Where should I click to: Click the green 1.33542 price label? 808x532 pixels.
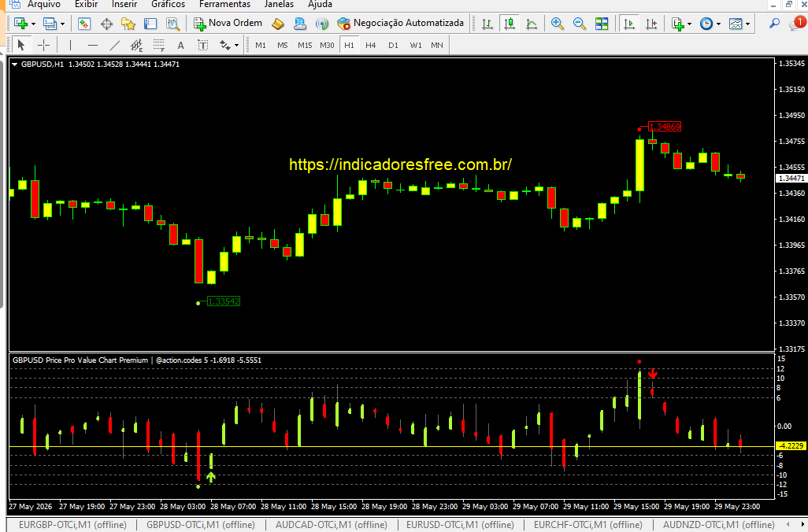pyautogui.click(x=224, y=301)
